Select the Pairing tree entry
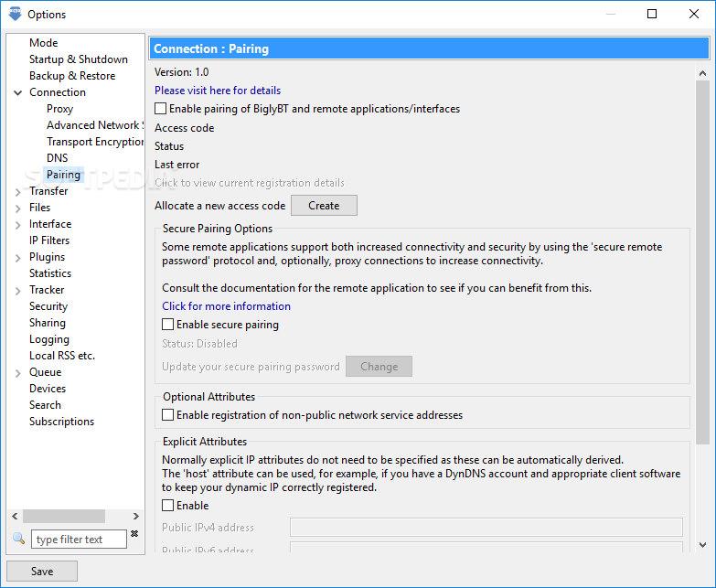 [x=63, y=175]
